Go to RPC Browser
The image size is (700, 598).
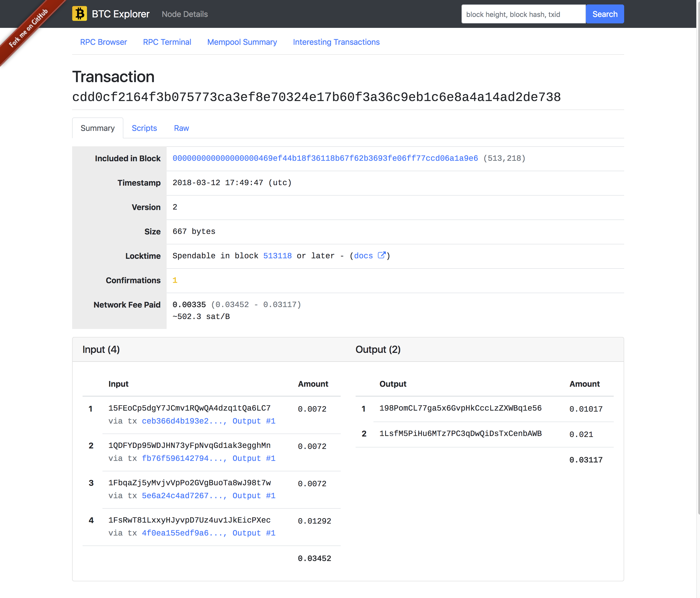click(x=103, y=42)
